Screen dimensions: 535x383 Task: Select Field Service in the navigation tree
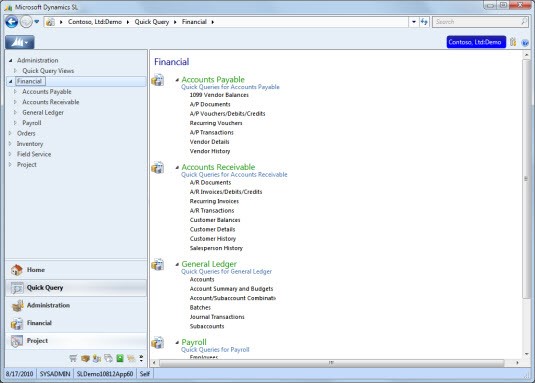click(34, 154)
